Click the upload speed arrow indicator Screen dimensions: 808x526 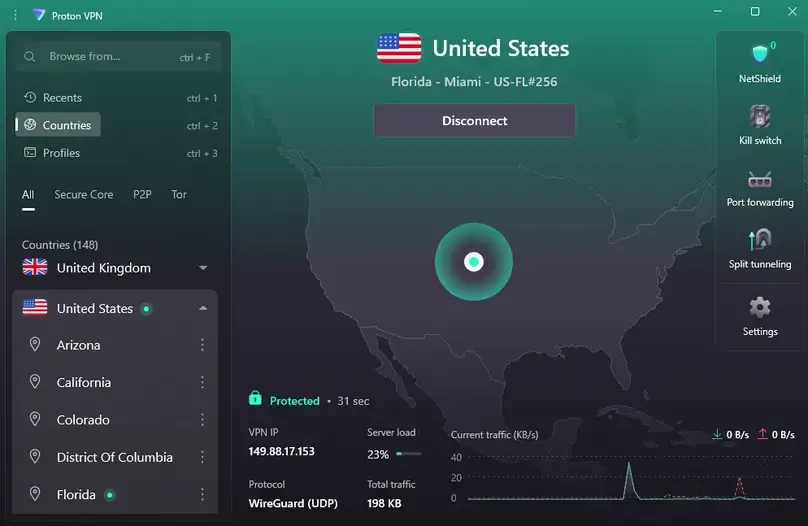(763, 434)
